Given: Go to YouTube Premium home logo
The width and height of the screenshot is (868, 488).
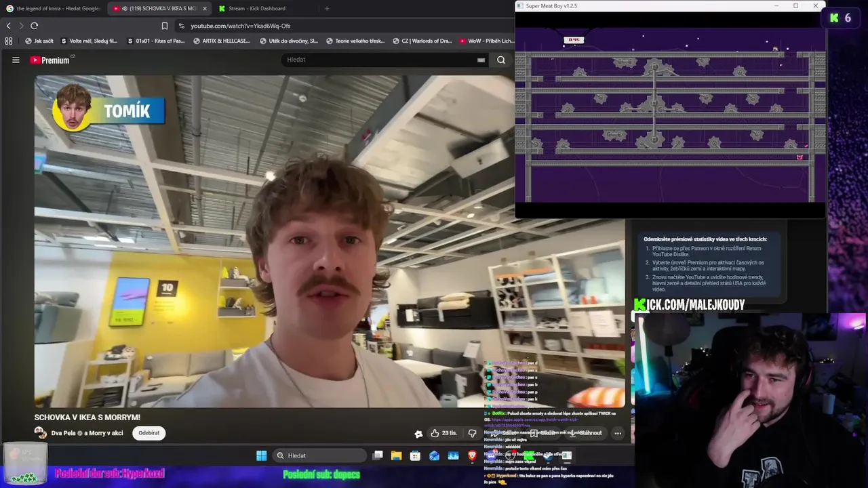Looking at the screenshot, I should [50, 60].
